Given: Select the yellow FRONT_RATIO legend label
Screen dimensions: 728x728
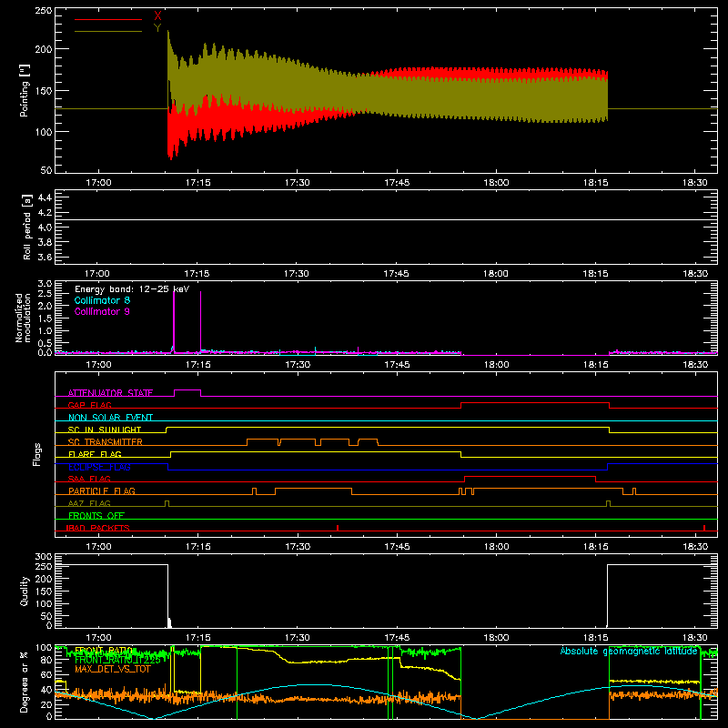Looking at the screenshot, I should pyautogui.click(x=103, y=650).
